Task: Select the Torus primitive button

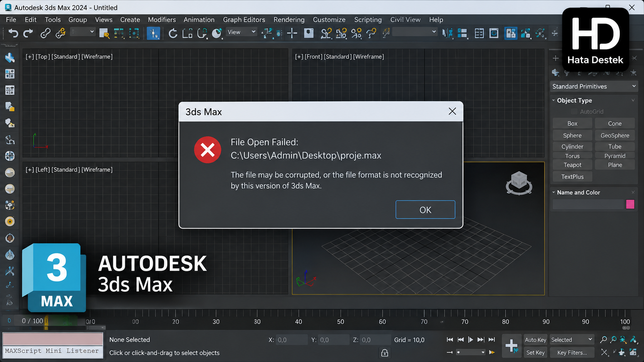Action: [x=572, y=156]
